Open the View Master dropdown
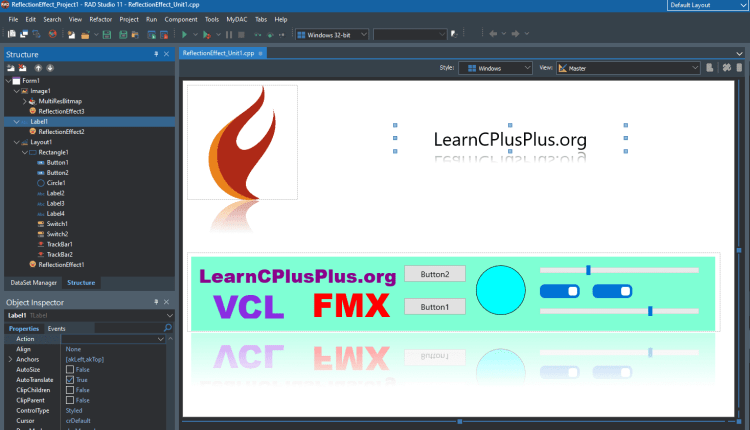 point(628,68)
